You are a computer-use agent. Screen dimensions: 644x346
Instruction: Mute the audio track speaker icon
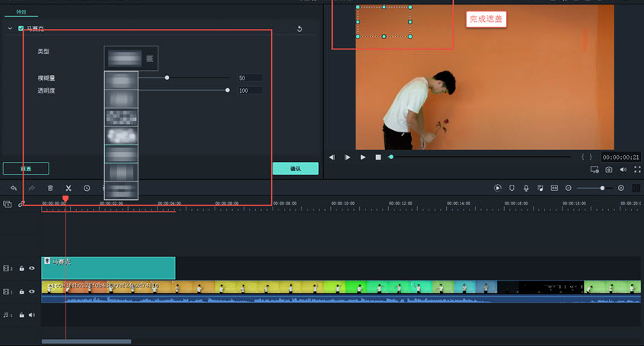tap(32, 314)
